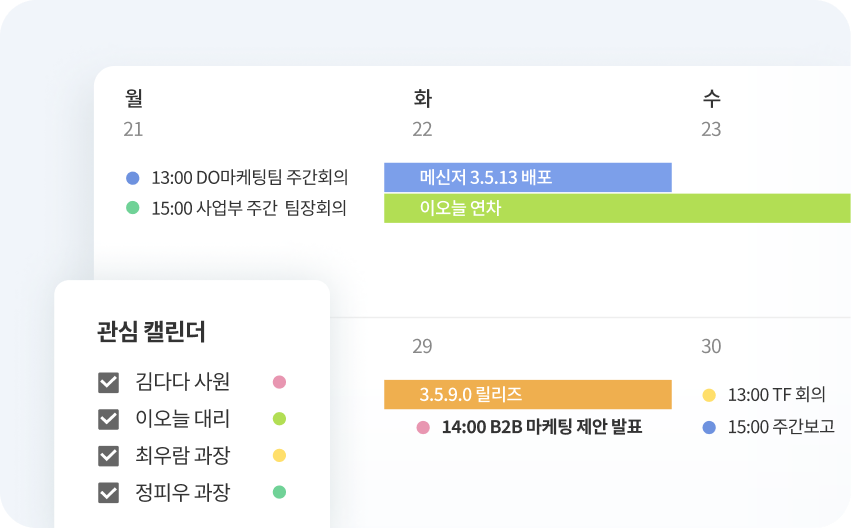Click the yellow color dot for 최우람 과장

point(280,455)
